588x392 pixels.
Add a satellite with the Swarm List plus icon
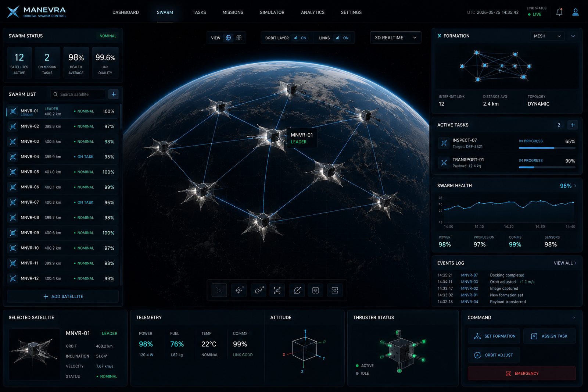click(x=114, y=94)
